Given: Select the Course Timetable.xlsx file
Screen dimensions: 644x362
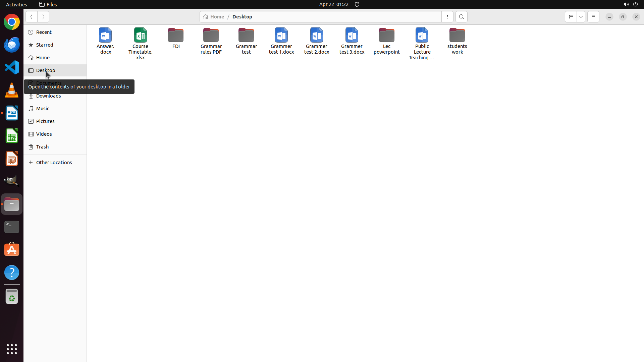Looking at the screenshot, I should coord(140,36).
